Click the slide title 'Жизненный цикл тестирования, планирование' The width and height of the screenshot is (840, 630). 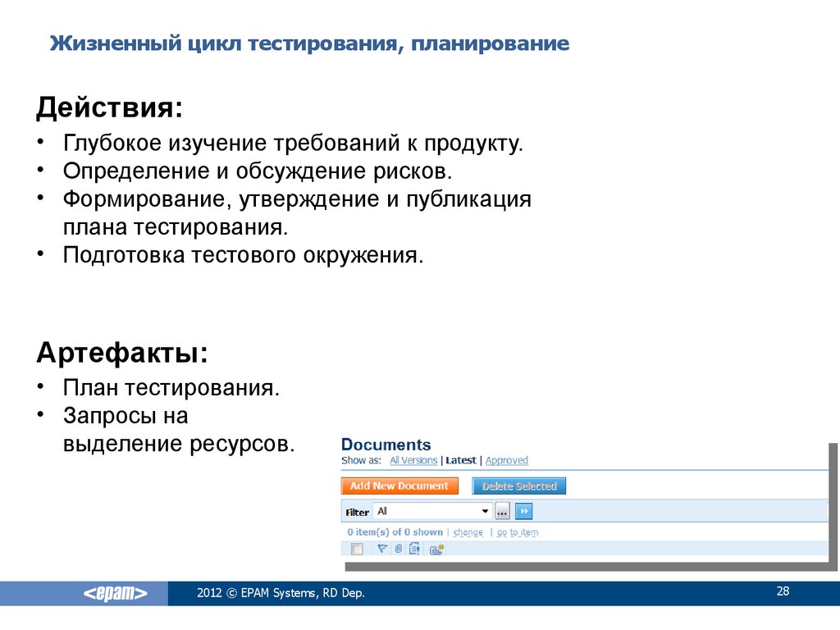click(x=309, y=43)
